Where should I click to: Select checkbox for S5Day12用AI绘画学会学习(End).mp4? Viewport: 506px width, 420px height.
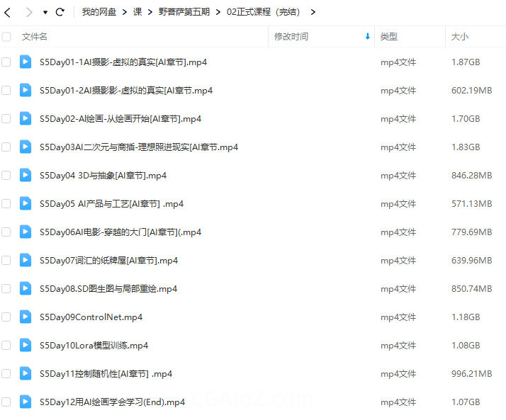[x=6, y=402]
